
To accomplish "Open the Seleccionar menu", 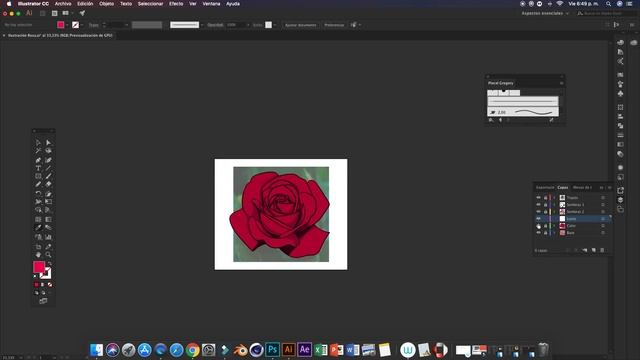I will tap(151, 4).
